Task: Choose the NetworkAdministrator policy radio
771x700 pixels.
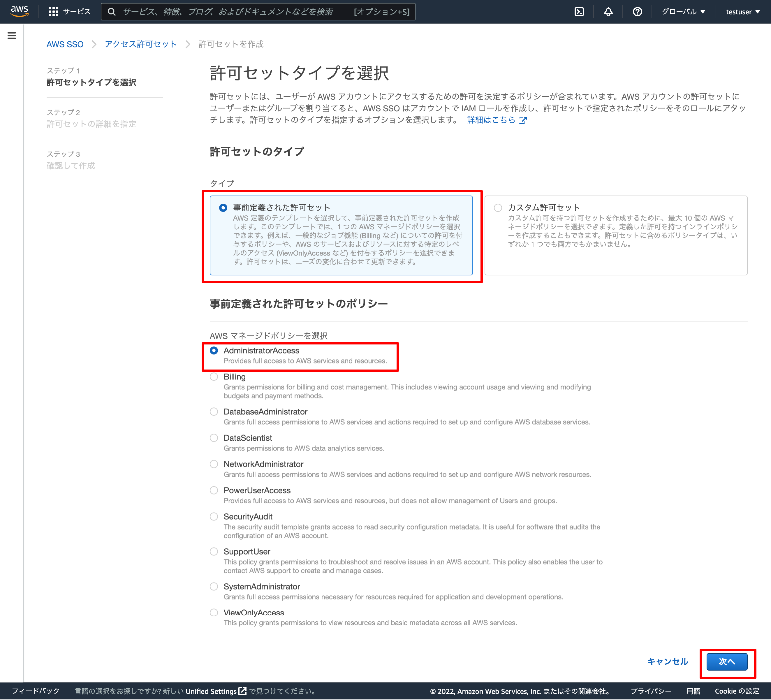Action: [214, 464]
